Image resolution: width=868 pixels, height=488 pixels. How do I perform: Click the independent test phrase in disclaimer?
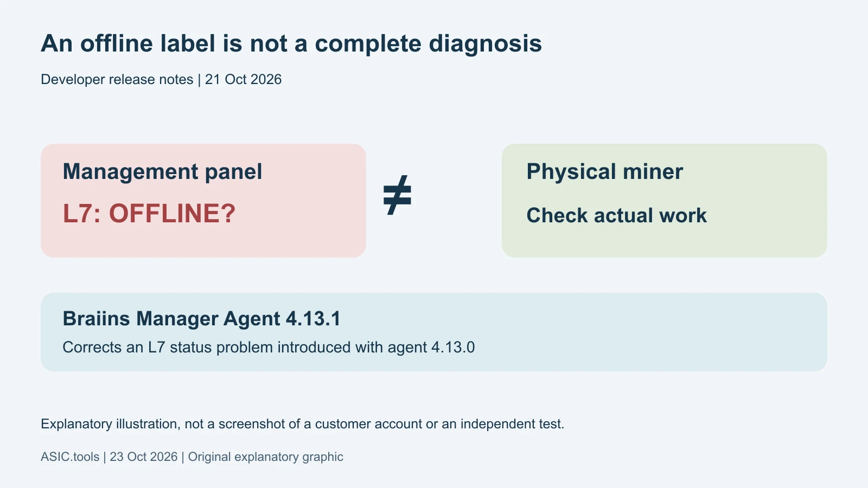point(512,424)
